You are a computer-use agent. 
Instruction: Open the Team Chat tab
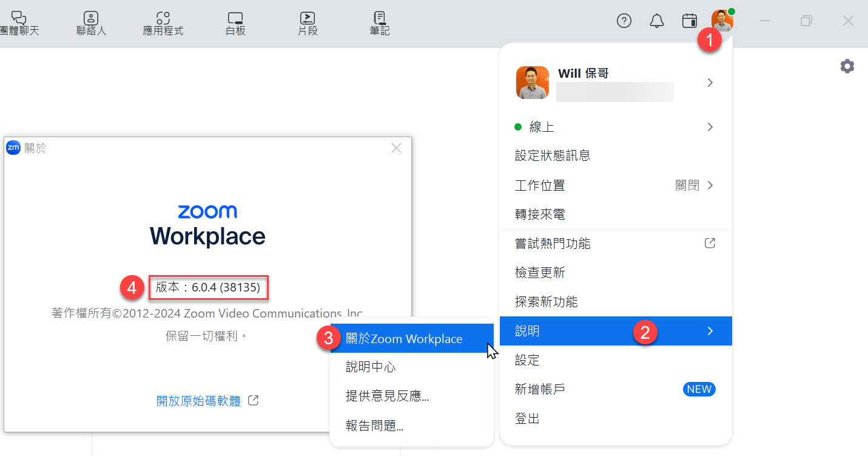tap(19, 24)
